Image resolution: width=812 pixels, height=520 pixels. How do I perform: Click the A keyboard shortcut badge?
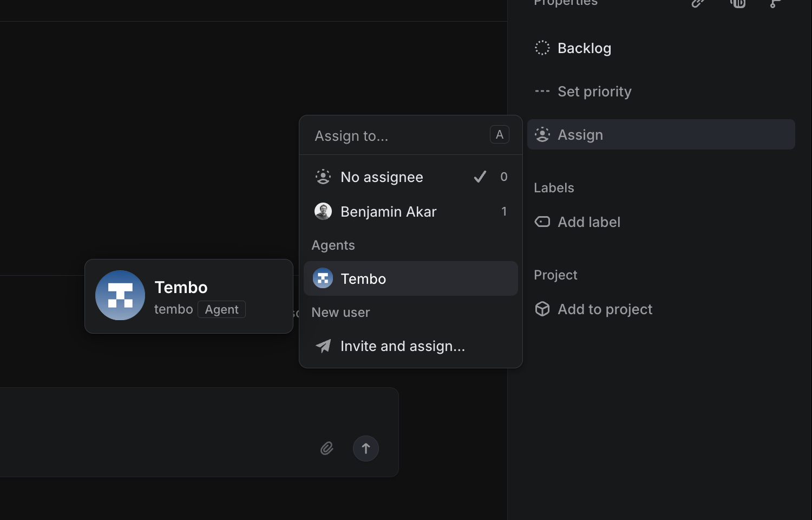tap(500, 134)
